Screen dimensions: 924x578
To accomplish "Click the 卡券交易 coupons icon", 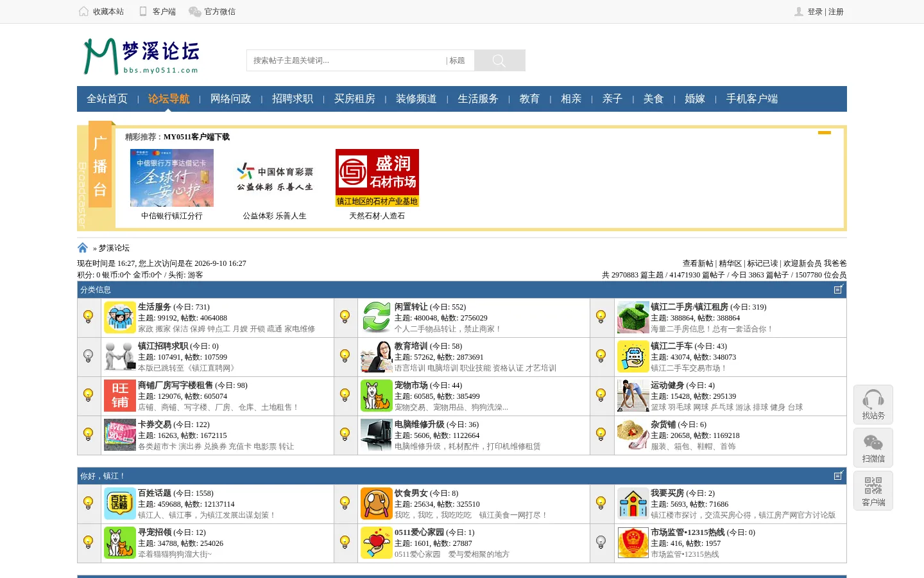I will (x=120, y=435).
